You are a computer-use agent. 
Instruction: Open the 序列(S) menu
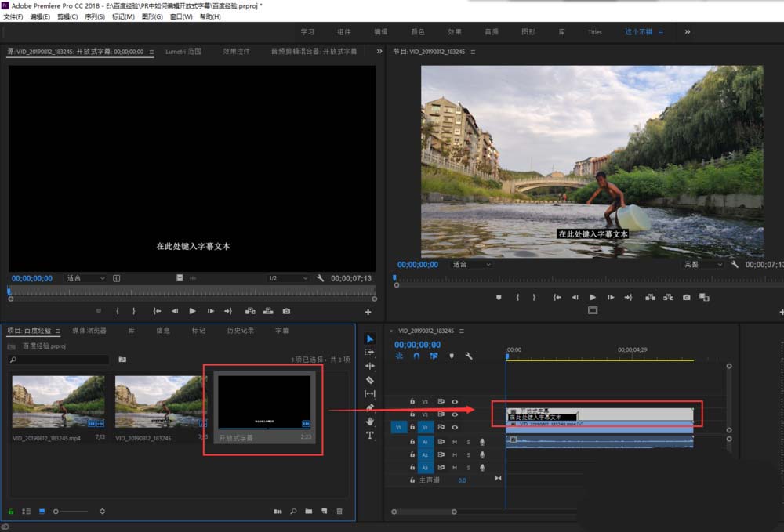click(95, 16)
